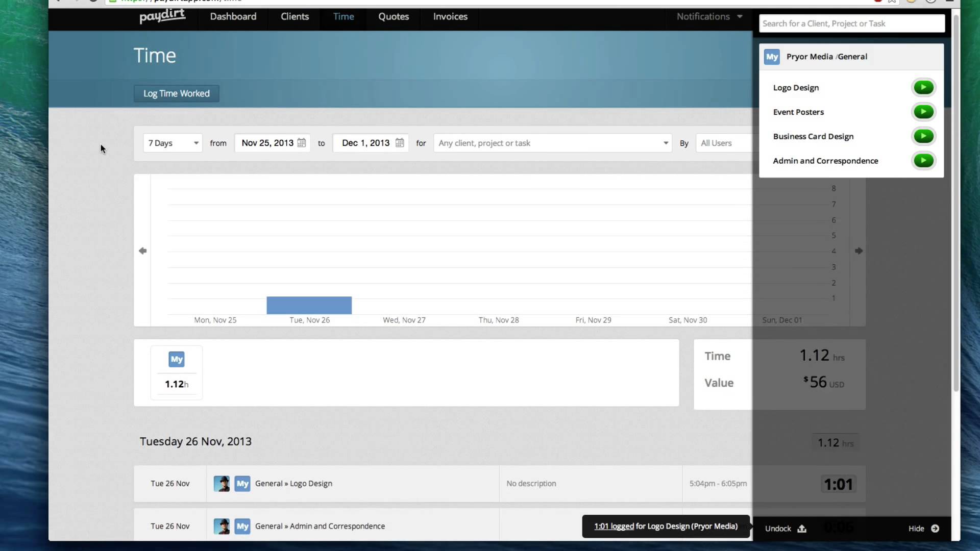This screenshot has height=551, width=980.
Task: Click the Tue, Nov 26 bar in chart
Action: pos(309,305)
